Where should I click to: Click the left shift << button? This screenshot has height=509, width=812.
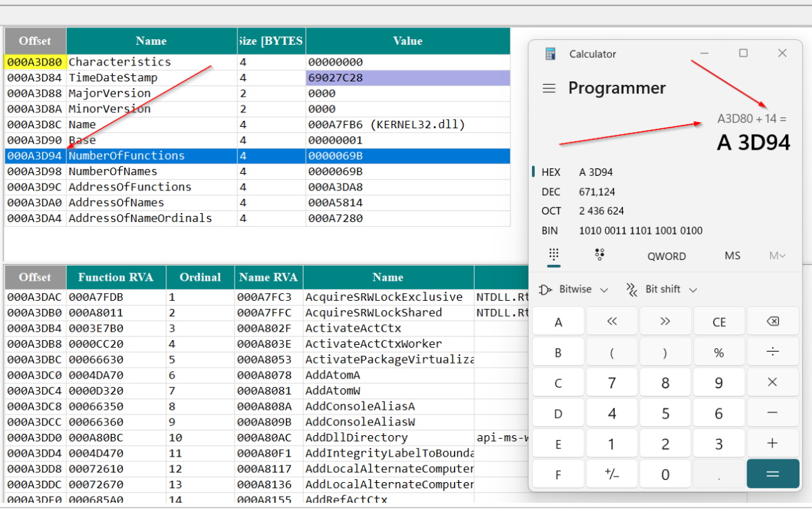point(612,321)
